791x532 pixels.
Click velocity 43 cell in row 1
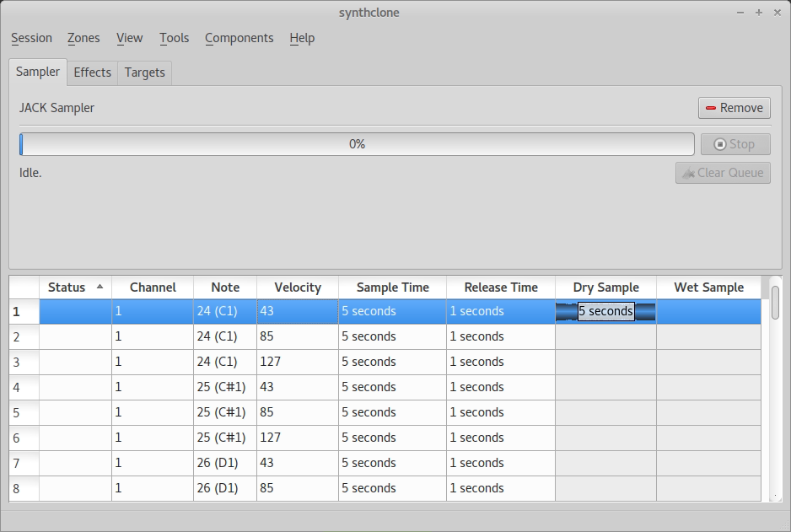(x=298, y=312)
